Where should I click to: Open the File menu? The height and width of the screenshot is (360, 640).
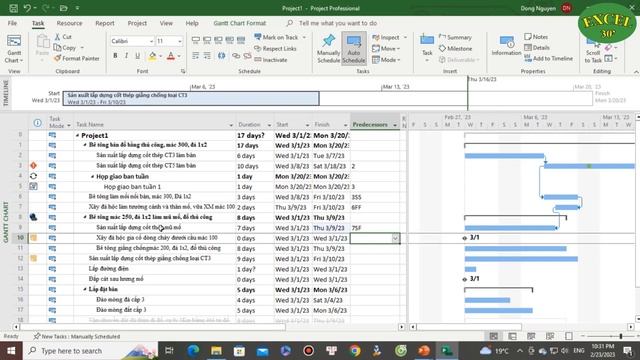[12, 23]
